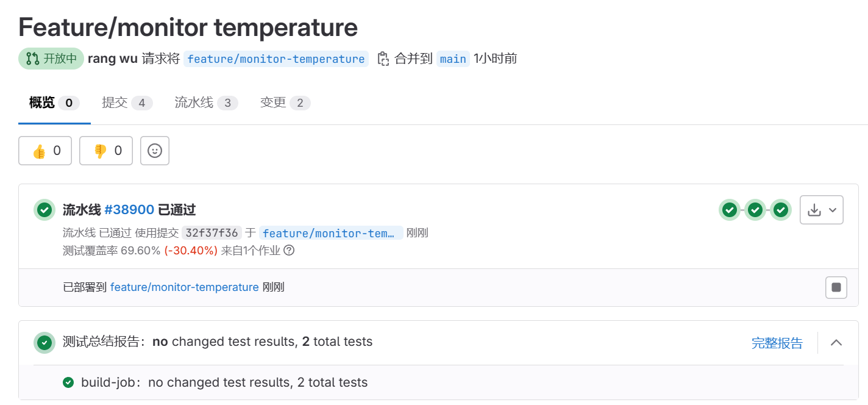Viewport: 868px width, 405px height.
Task: Open the emoji reaction picker
Action: coord(154,150)
